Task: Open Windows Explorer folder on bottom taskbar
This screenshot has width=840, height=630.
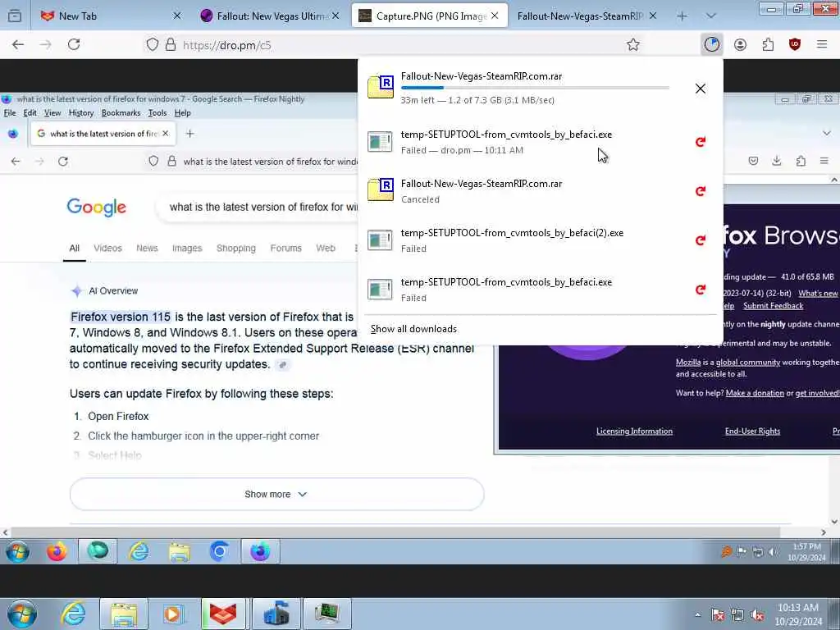Action: 124,614
